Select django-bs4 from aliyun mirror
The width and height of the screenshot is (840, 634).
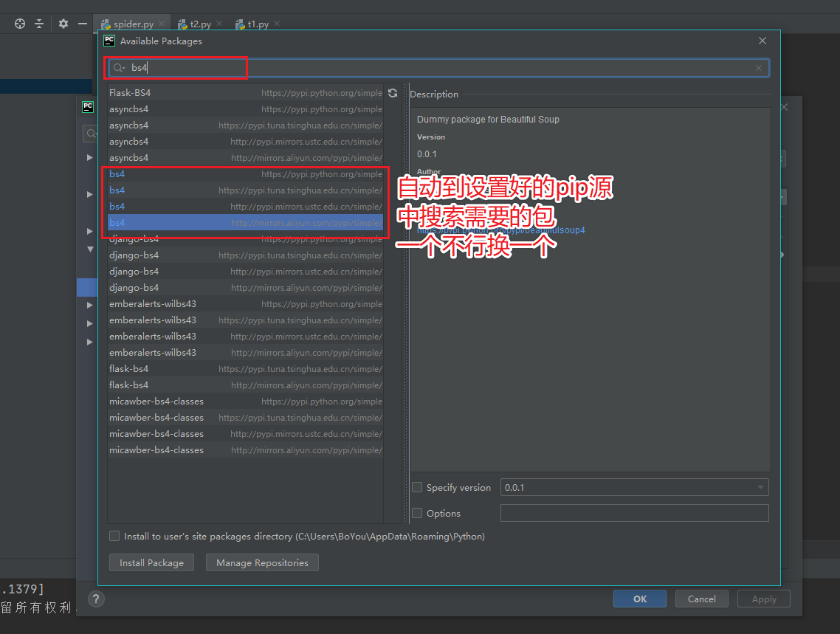pyautogui.click(x=245, y=288)
